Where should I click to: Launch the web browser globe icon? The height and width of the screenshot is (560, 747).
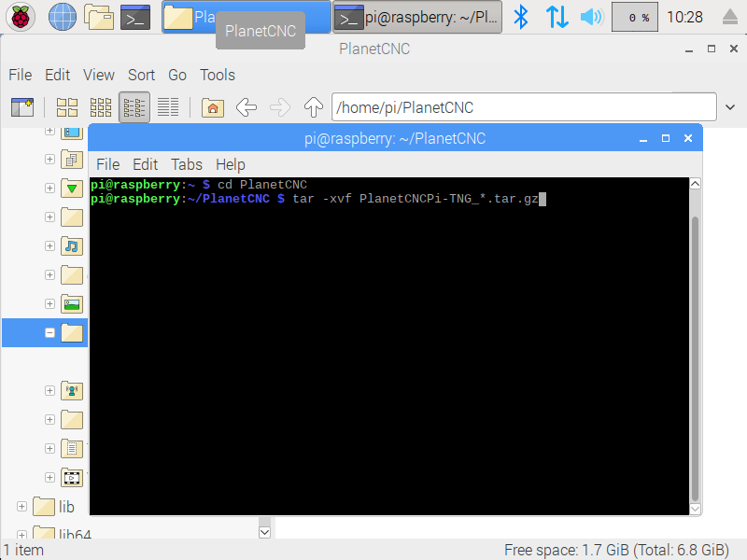63,17
